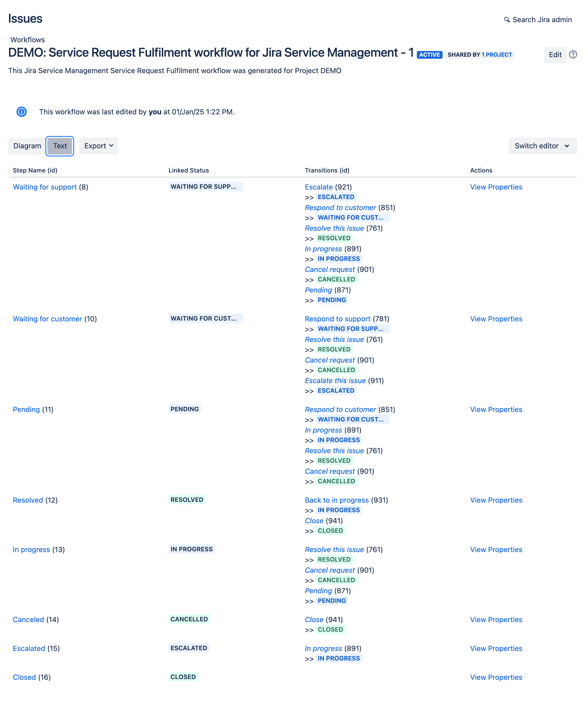Click the Step Name (id) column header

pyautogui.click(x=35, y=170)
